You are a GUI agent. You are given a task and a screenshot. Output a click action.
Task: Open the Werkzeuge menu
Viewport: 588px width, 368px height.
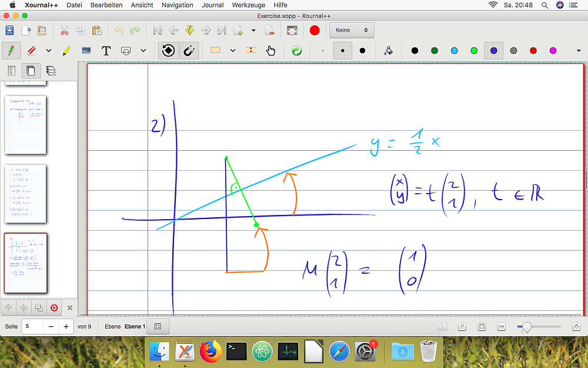pos(249,5)
